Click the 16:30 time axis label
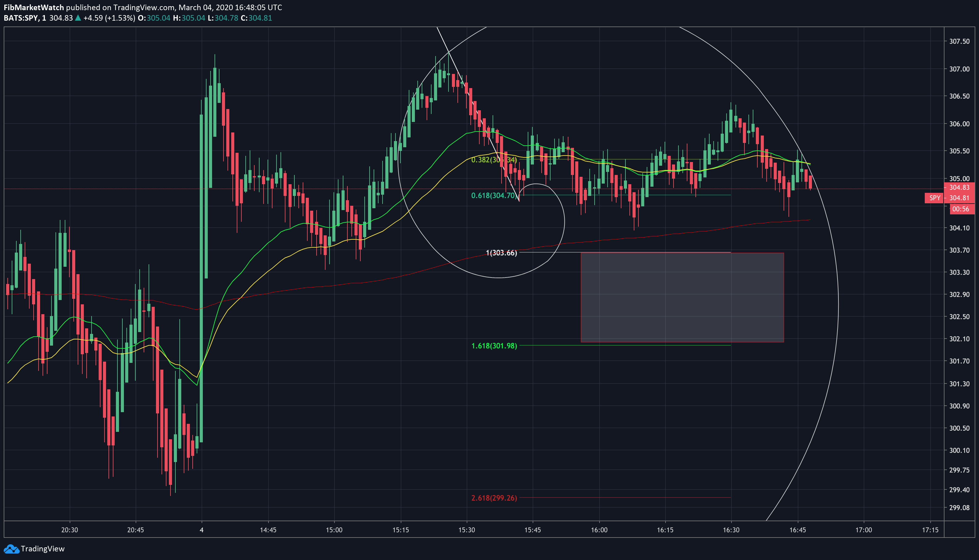 731,530
